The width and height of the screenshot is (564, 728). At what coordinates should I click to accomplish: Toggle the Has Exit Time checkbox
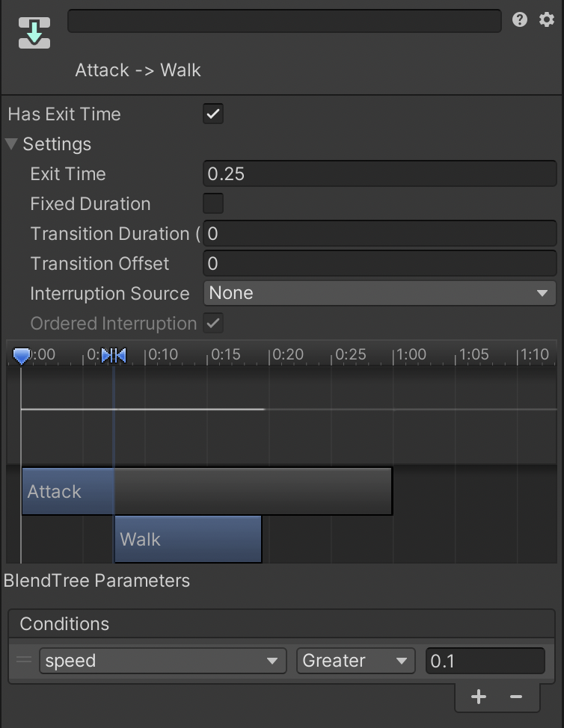pyautogui.click(x=213, y=114)
